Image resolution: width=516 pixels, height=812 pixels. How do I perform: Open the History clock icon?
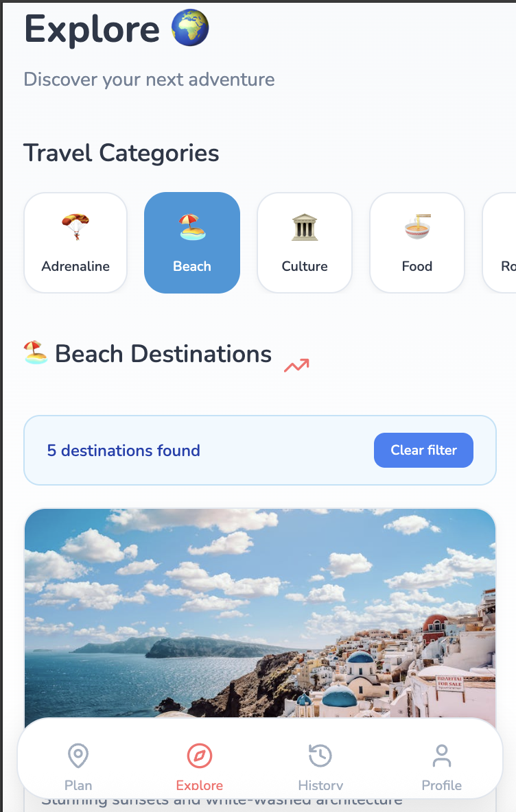click(320, 756)
